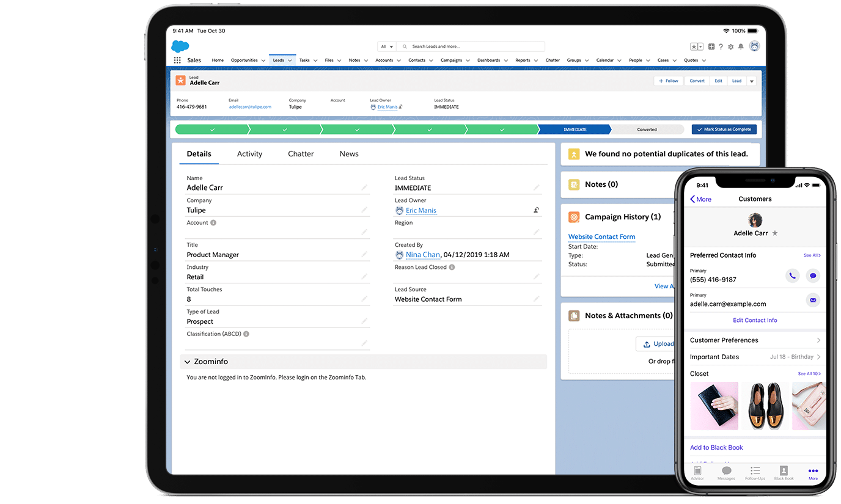
Task: Open the Website Contact Form campaign link
Action: tap(601, 236)
